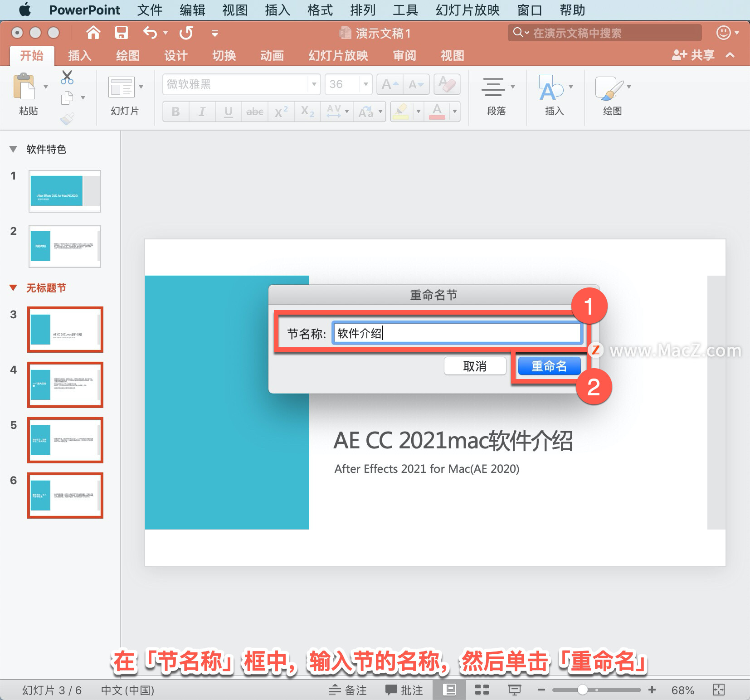Image resolution: width=750 pixels, height=700 pixels.
Task: Apply the red font color
Action: point(437,112)
